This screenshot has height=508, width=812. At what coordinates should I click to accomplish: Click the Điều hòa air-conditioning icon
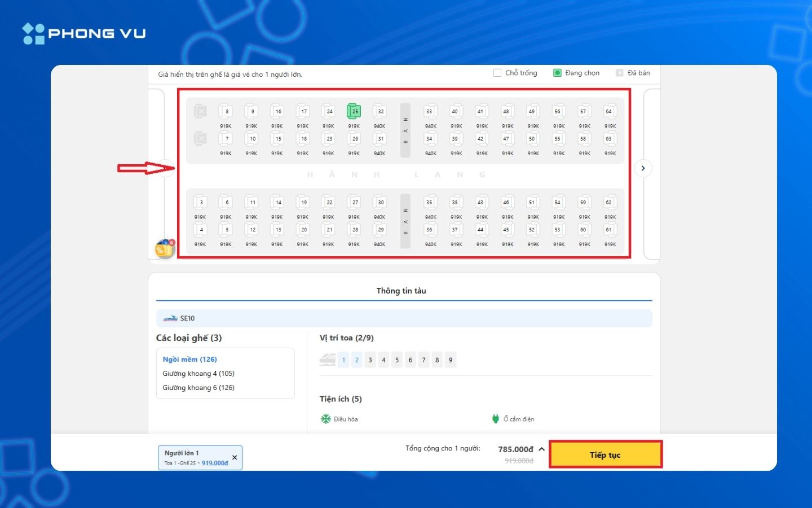325,419
